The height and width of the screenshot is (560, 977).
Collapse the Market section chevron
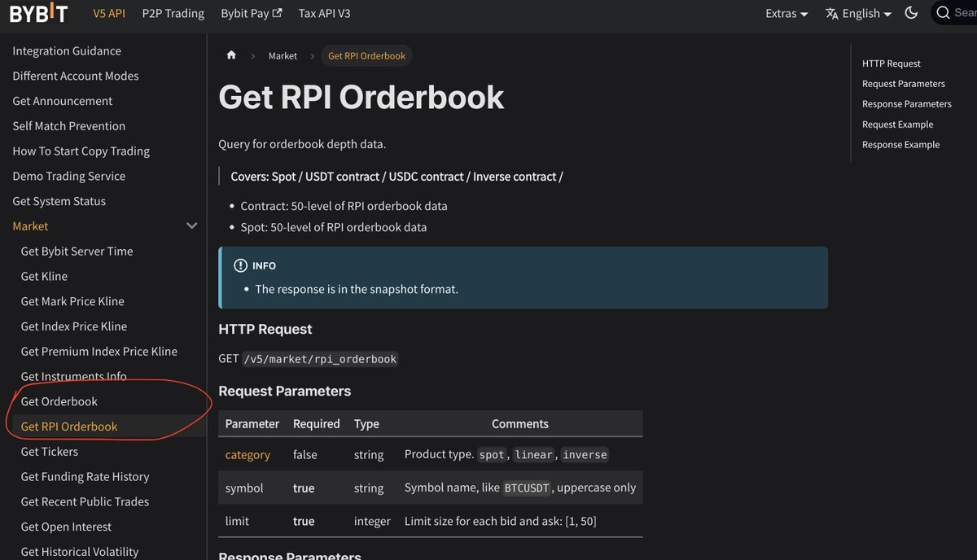coord(192,225)
